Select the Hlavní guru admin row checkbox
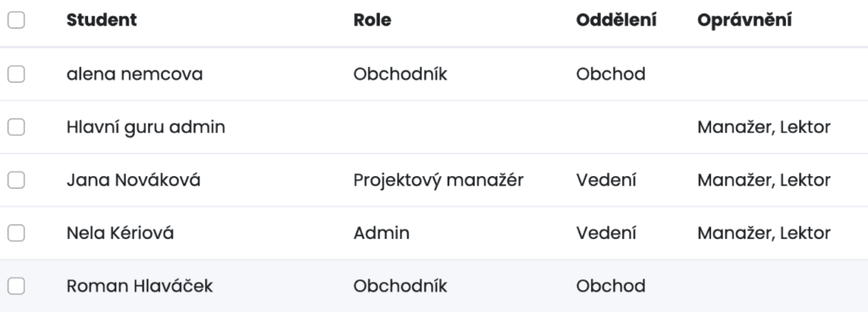The height and width of the screenshot is (315, 868). (16, 127)
